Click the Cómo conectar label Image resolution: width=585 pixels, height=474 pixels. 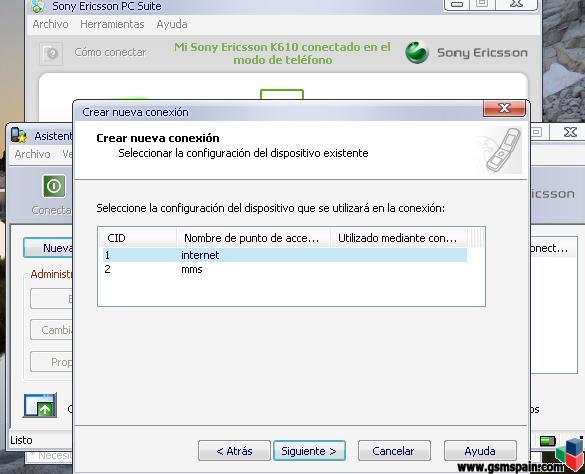[110, 52]
